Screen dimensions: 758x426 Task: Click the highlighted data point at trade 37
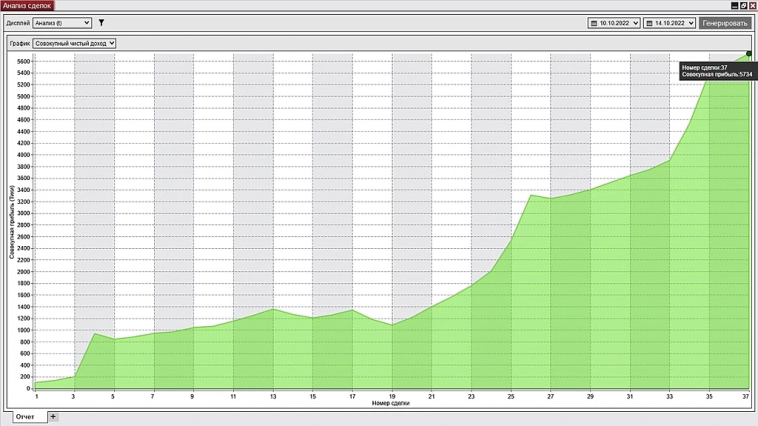(748, 54)
